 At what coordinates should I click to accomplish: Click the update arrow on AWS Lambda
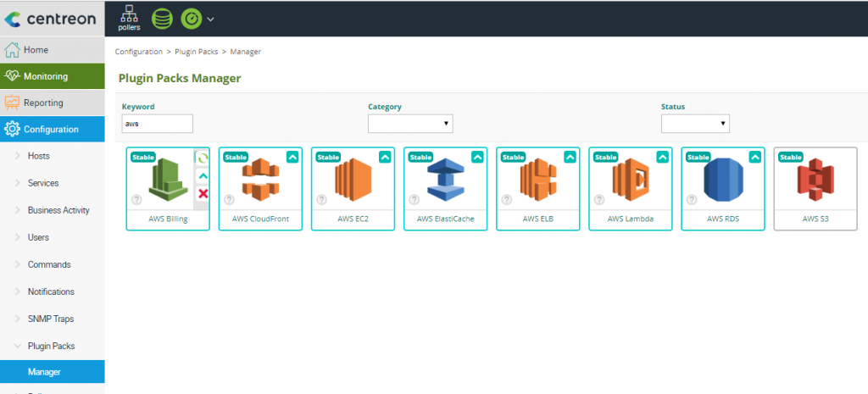point(663,157)
